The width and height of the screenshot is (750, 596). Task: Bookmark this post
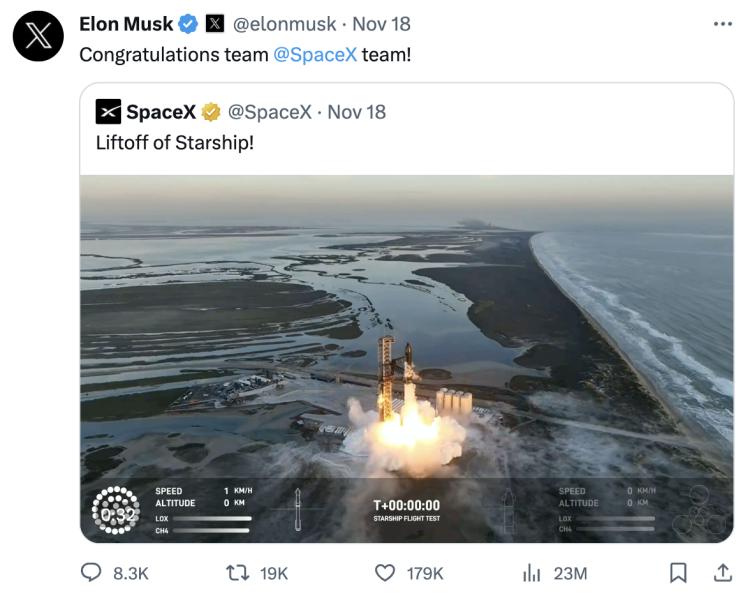click(x=678, y=572)
